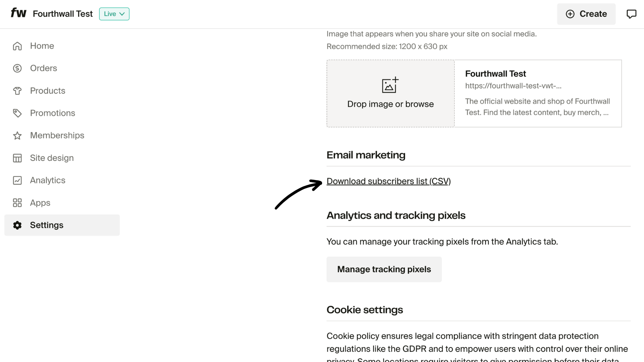The width and height of the screenshot is (644, 362).
Task: Select Settings in the navigation menu
Action: 47,225
